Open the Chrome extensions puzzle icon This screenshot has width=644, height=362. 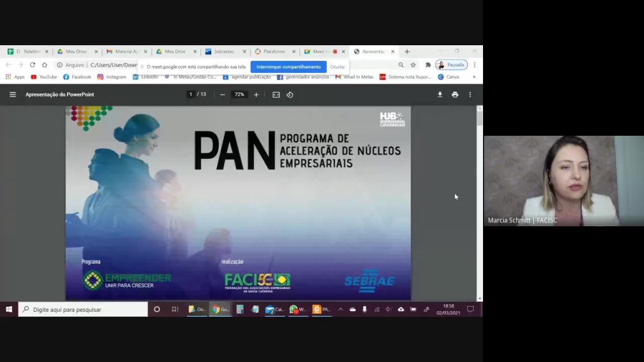pyautogui.click(x=428, y=65)
